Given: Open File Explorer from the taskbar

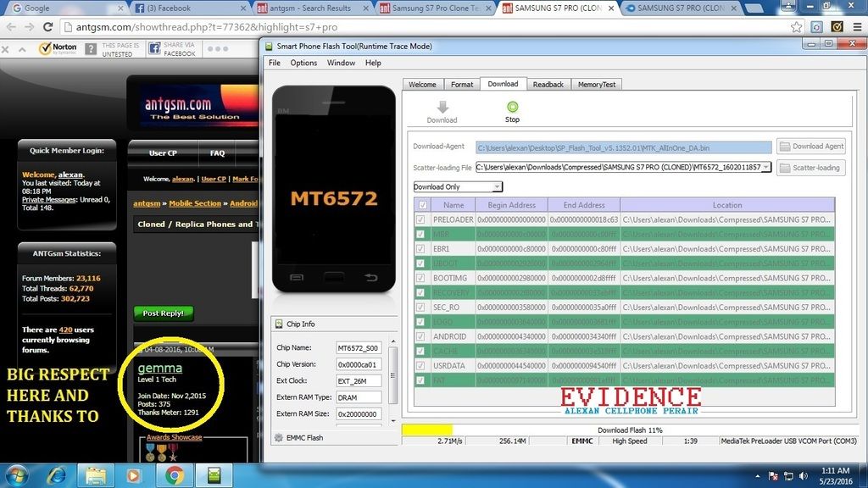Looking at the screenshot, I should (96, 475).
